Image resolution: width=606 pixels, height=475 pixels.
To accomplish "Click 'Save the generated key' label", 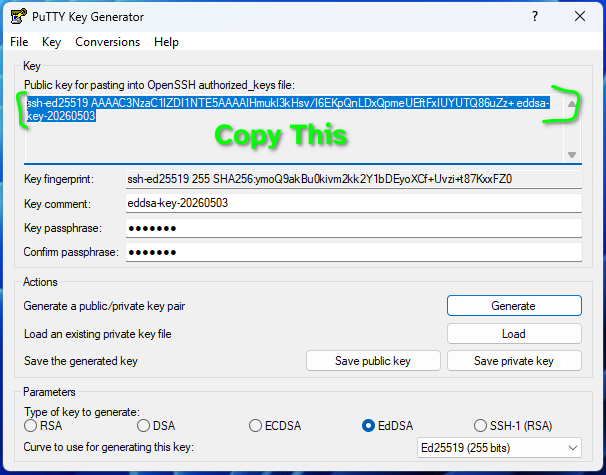I will [x=81, y=361].
